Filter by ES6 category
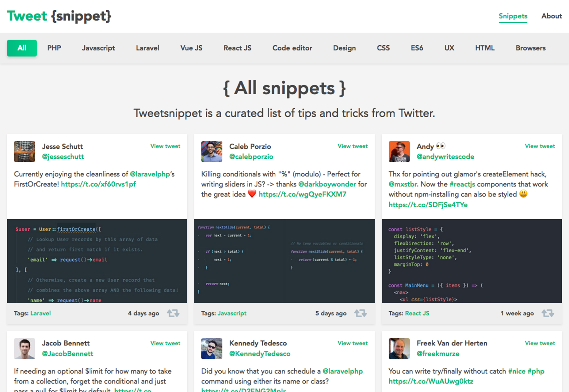Image resolution: width=569 pixels, height=392 pixels. (x=417, y=48)
